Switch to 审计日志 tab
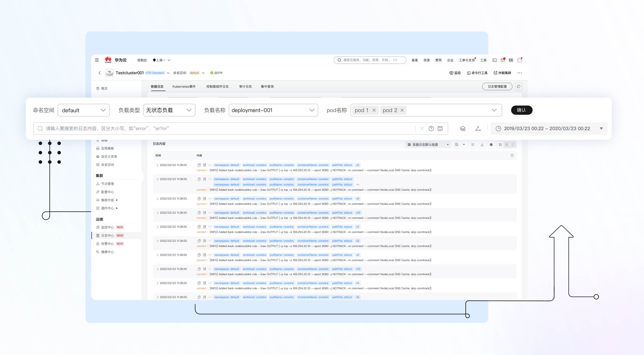Screen dimensions: 644x355 coord(245,87)
